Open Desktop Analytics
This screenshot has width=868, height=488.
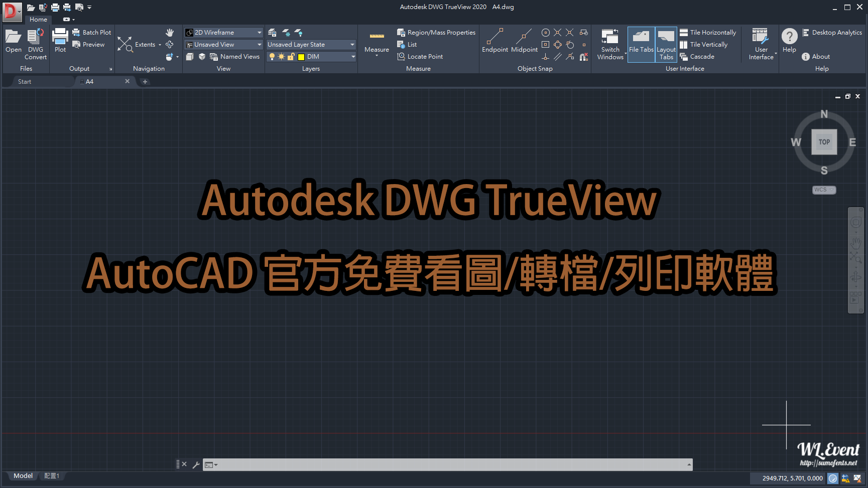pos(832,33)
